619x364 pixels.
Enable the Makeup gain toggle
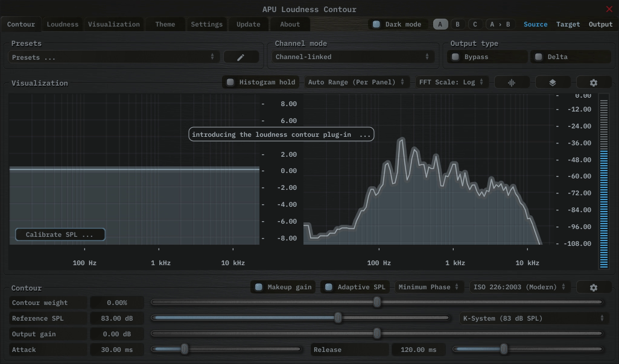(259, 287)
